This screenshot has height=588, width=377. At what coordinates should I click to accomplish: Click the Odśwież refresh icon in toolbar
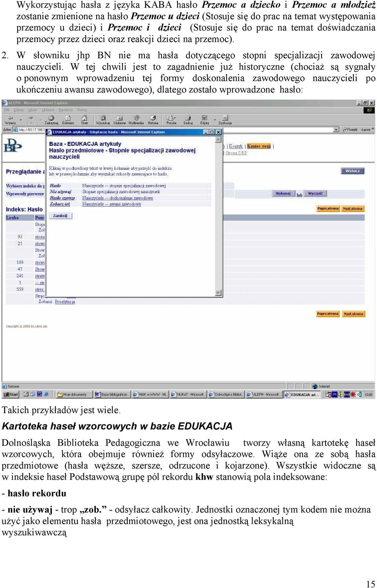click(x=68, y=119)
